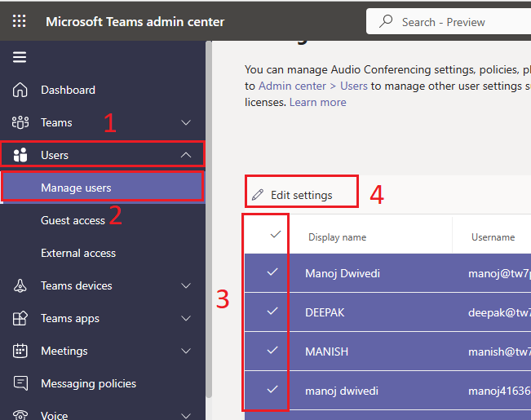Screen dimensions: 531x420
Task: Follow the Learn more link
Action: point(317,102)
